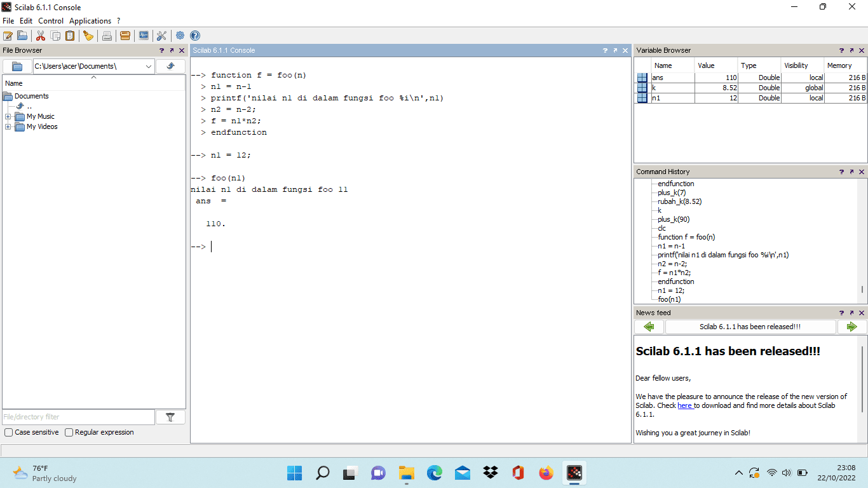Screen dimensions: 868x488
Task: Click the Paste clipboard icon
Action: pos(70,36)
